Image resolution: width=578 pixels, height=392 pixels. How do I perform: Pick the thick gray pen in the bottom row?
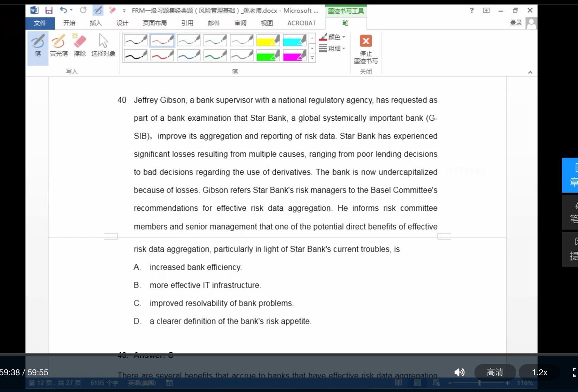tap(242, 55)
